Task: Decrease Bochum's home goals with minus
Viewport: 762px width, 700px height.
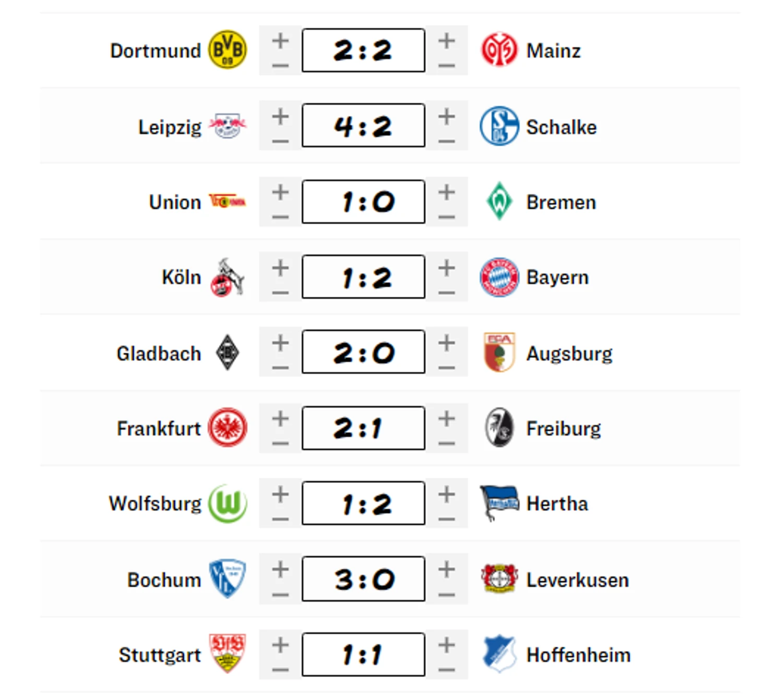Action: point(280,595)
